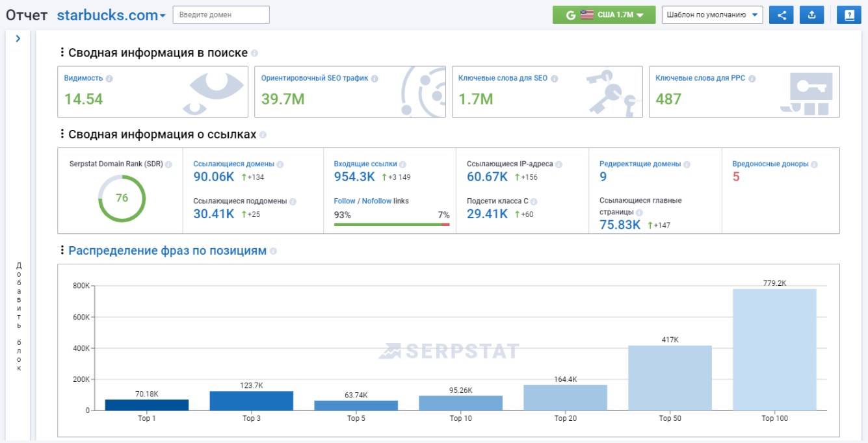Click info icon next to Serpstat Domain Rank (SDR)
The height and width of the screenshot is (443, 868).
pos(169,164)
